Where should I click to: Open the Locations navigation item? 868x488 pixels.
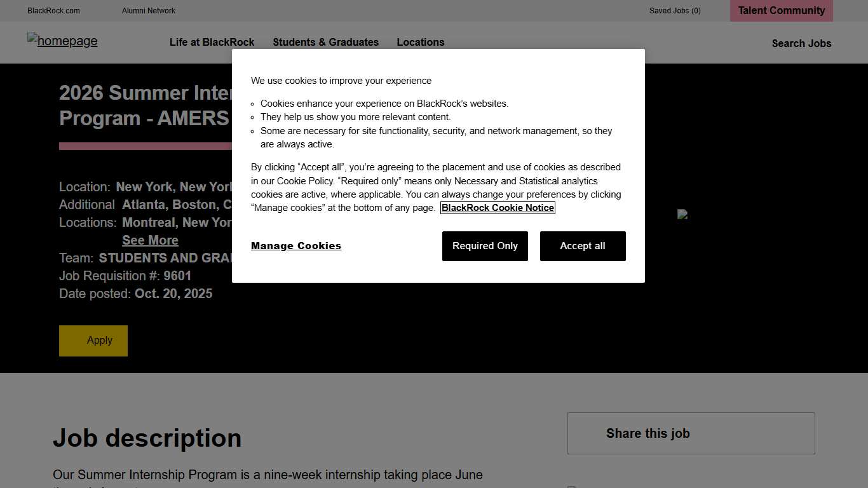coord(420,42)
